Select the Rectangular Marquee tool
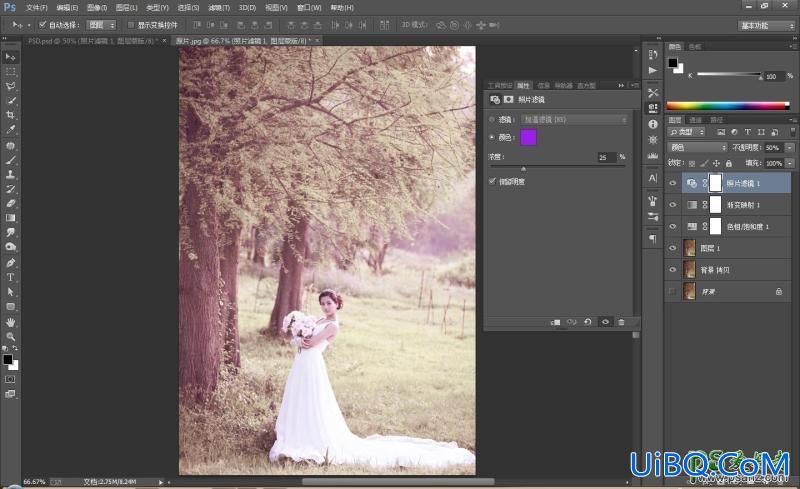 [x=10, y=71]
